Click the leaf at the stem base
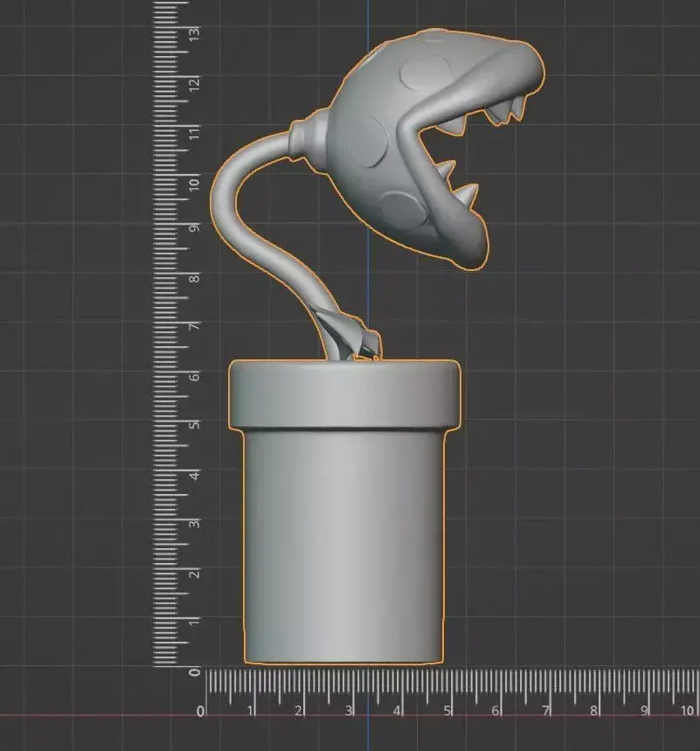This screenshot has height=751, width=700. (349, 335)
